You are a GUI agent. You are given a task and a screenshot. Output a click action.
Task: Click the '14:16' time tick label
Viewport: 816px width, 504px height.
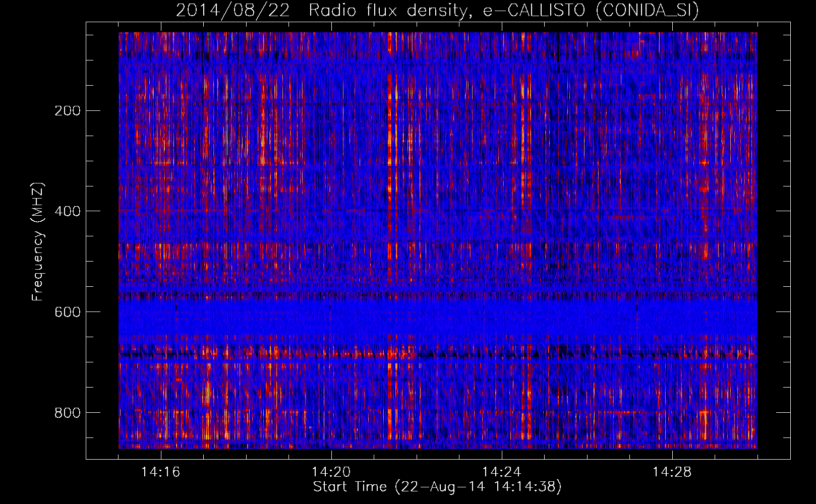click(x=161, y=472)
